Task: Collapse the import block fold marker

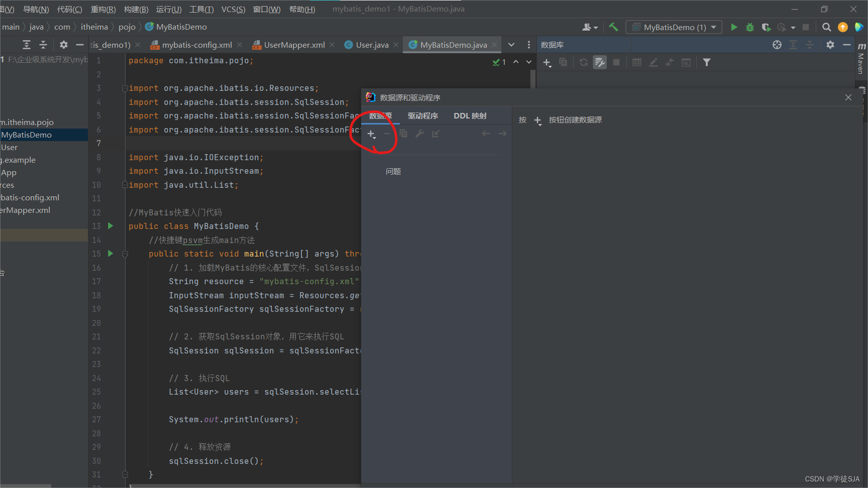Action: pos(125,88)
